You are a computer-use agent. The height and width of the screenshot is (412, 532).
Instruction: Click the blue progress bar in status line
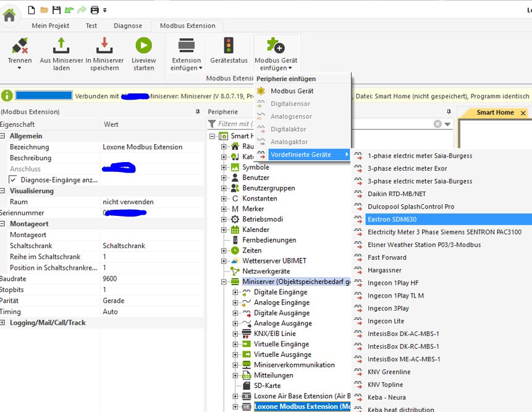click(44, 95)
